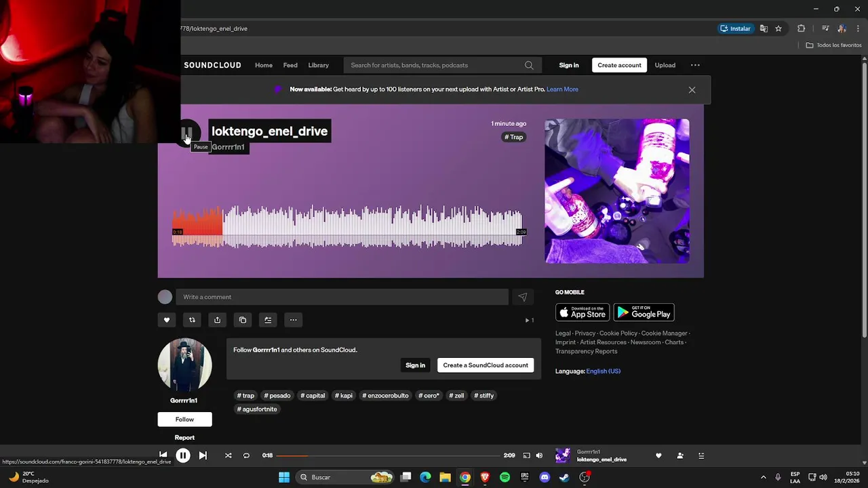
Task: Click the Gorrrr1n1 profile avatar
Action: coord(184,365)
